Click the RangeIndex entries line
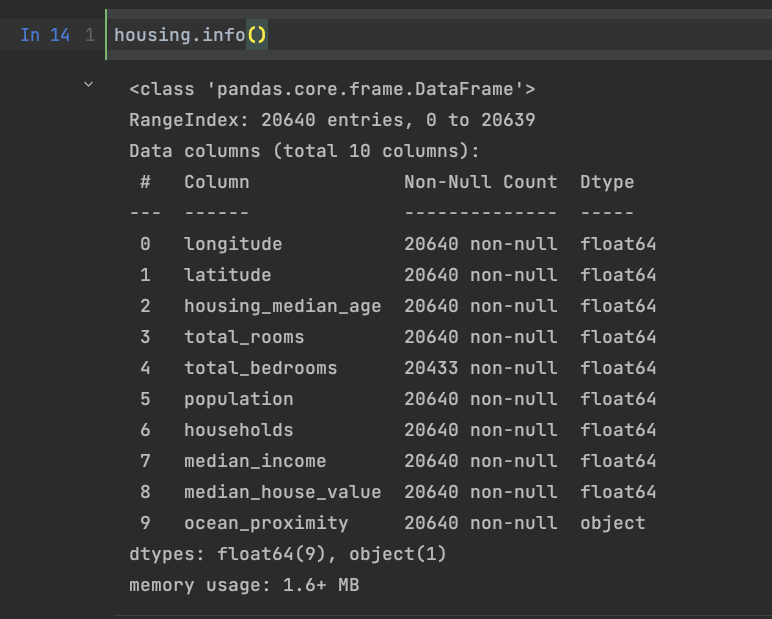Viewport: 772px width, 619px height. click(332, 120)
